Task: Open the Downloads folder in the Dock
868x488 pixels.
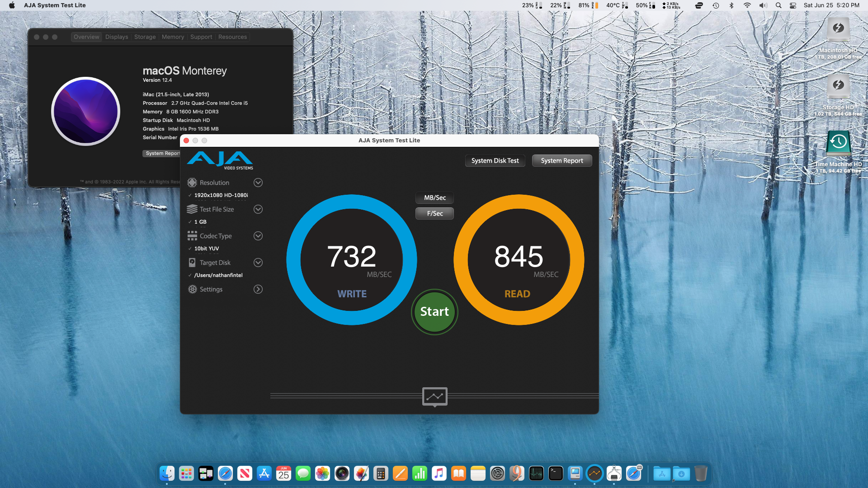Action: click(681, 474)
